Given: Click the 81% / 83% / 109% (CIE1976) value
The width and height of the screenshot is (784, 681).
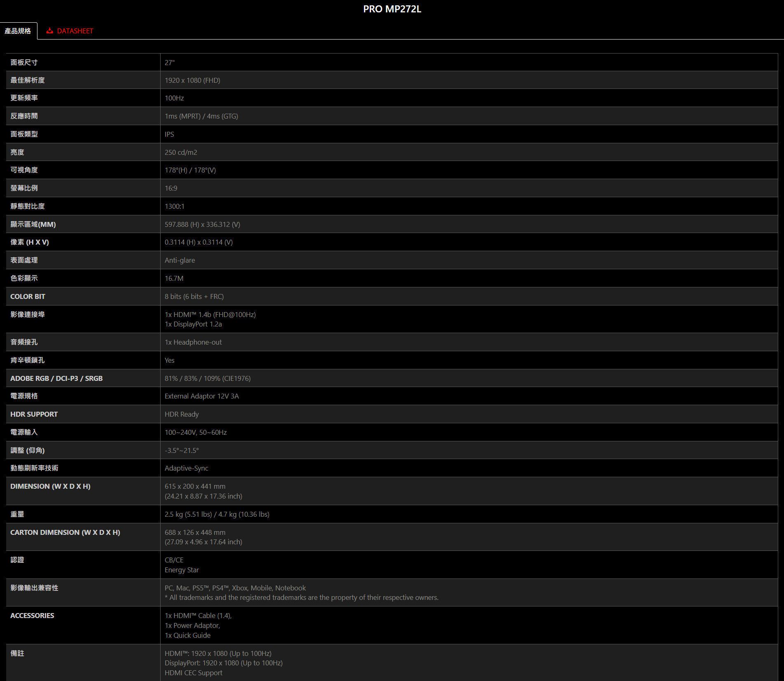Looking at the screenshot, I should tap(208, 378).
